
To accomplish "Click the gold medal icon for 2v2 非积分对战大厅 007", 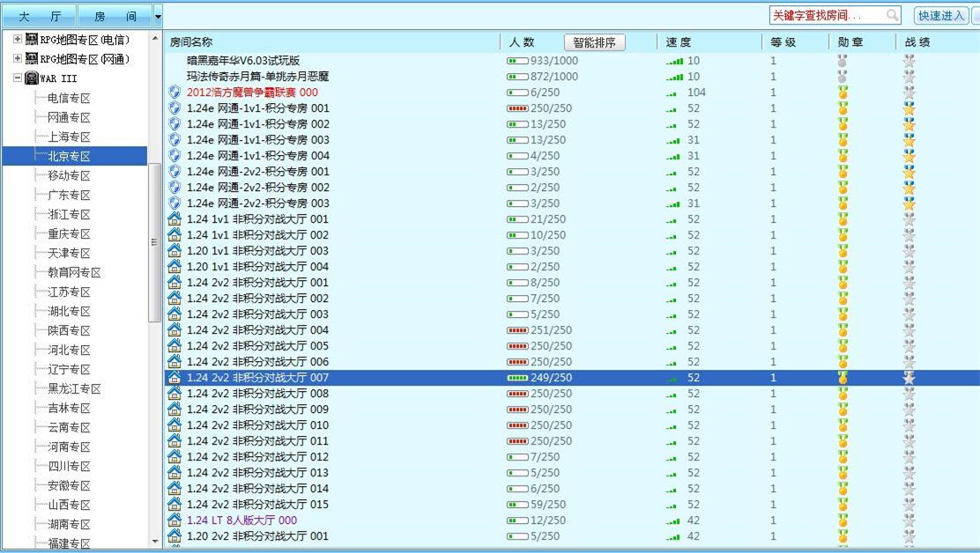I will pos(843,378).
